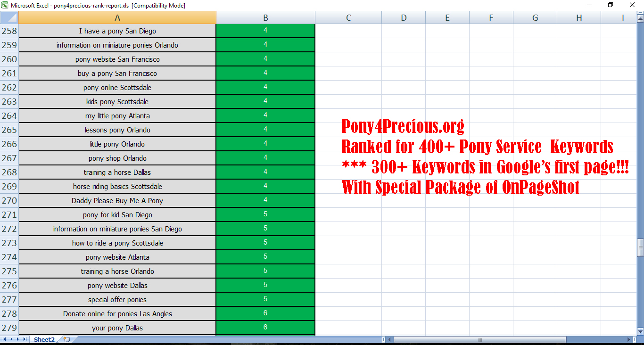
Task: Select column H header
Action: tap(579, 18)
